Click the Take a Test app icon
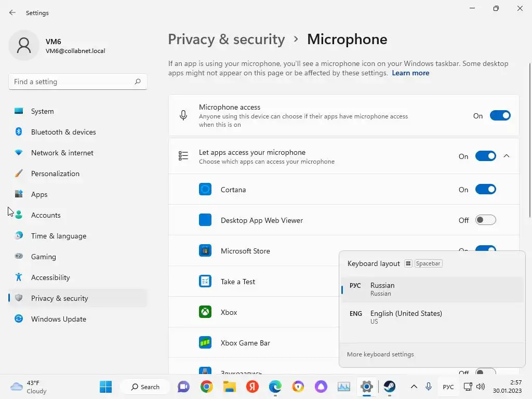Viewport: 532px width, 399px height. [205, 281]
